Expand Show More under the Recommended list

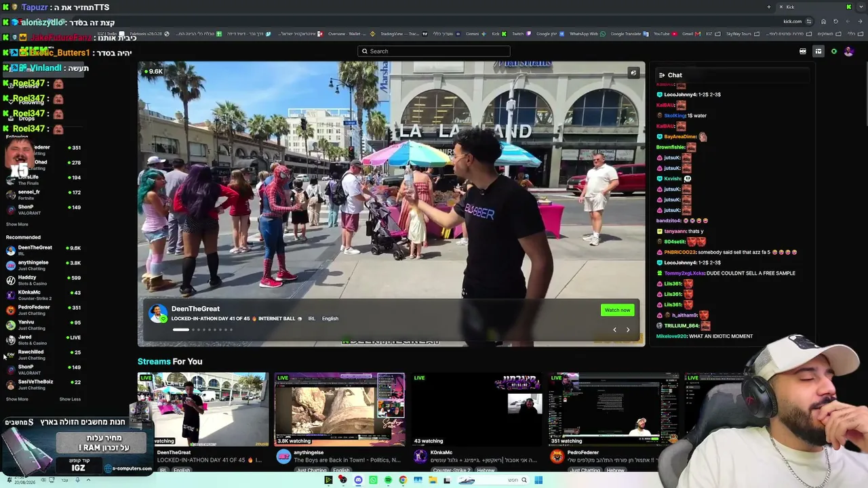click(x=17, y=399)
